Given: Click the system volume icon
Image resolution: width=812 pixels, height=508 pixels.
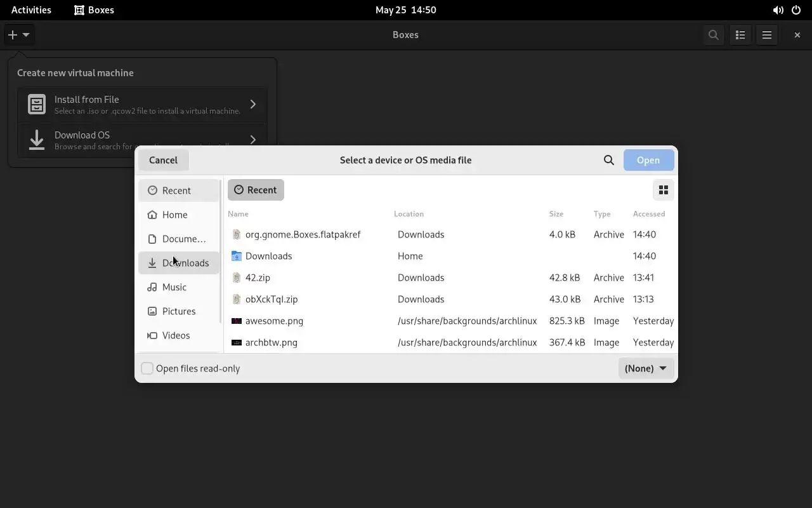Looking at the screenshot, I should point(778,10).
